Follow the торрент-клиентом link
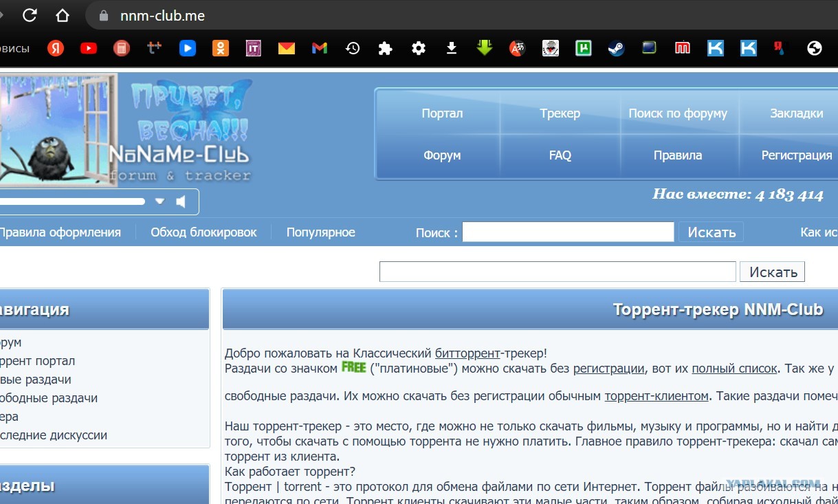This screenshot has height=504, width=838. (x=657, y=396)
